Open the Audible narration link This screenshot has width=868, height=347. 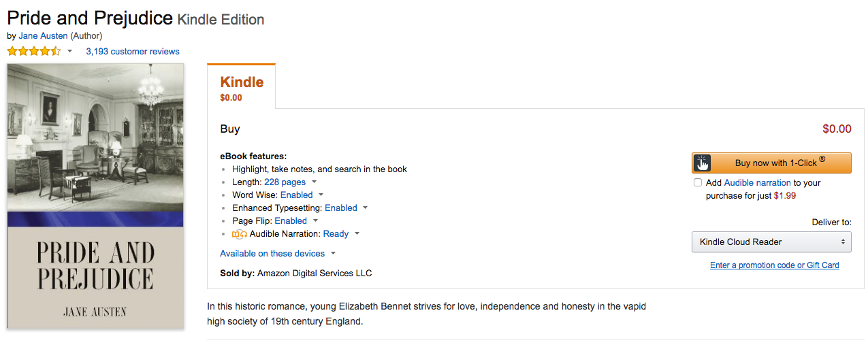pos(758,182)
